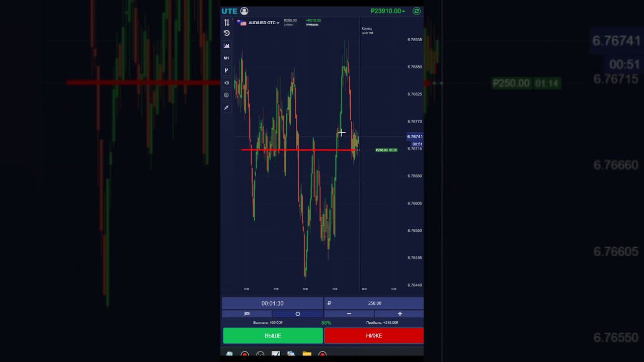The width and height of the screenshot is (644, 362).
Task: Click the 6.76935 price axis label
Action: [415, 40]
